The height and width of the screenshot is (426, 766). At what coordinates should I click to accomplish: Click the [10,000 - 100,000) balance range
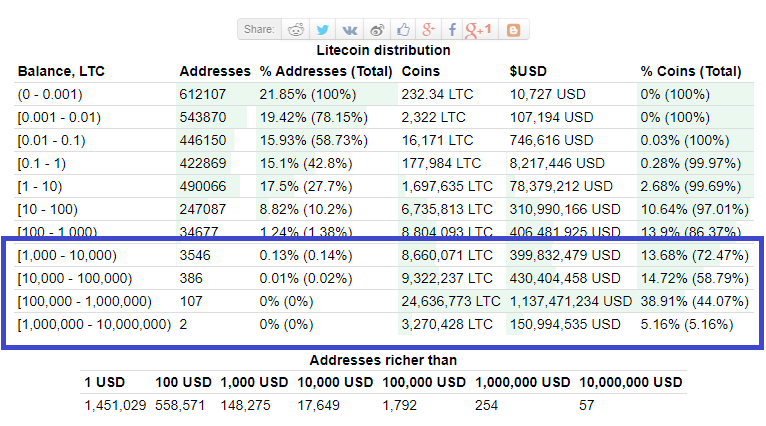pos(75,278)
